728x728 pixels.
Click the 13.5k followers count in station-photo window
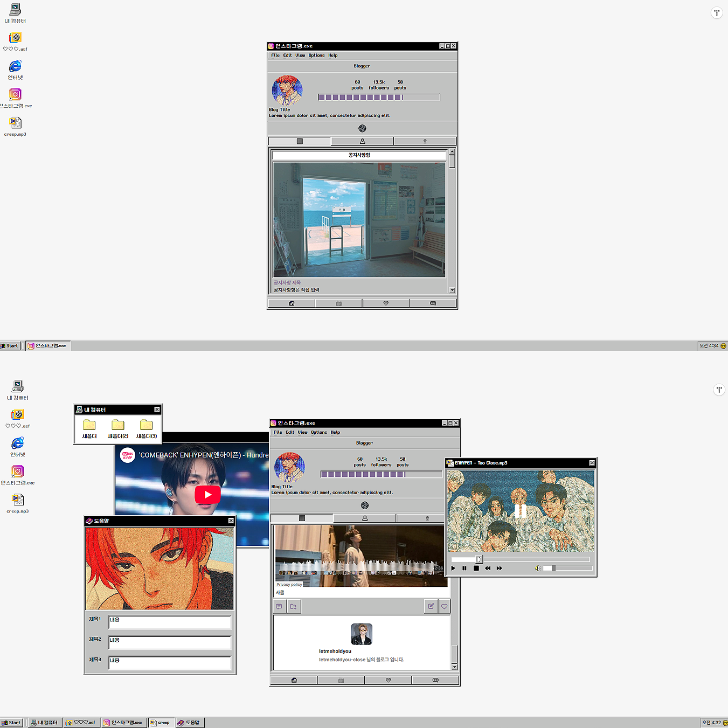379,85
